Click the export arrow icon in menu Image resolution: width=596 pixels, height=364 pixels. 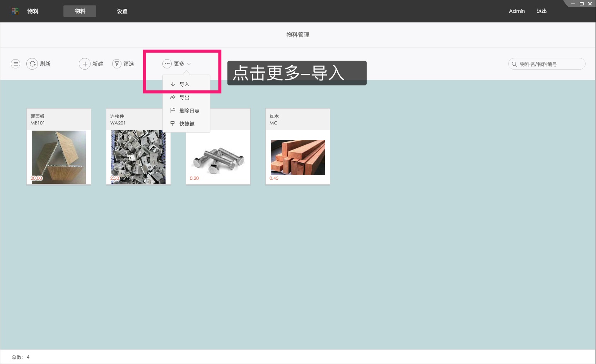[x=173, y=97]
